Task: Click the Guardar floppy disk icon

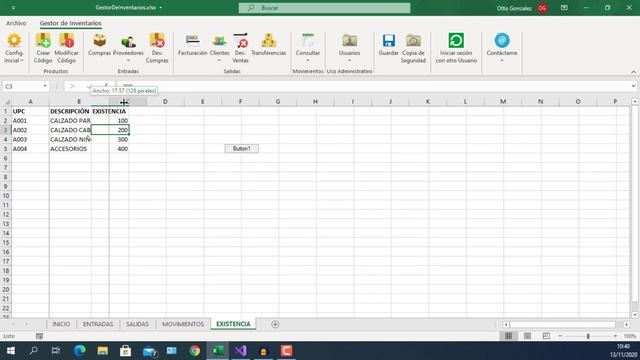Action: [x=389, y=40]
